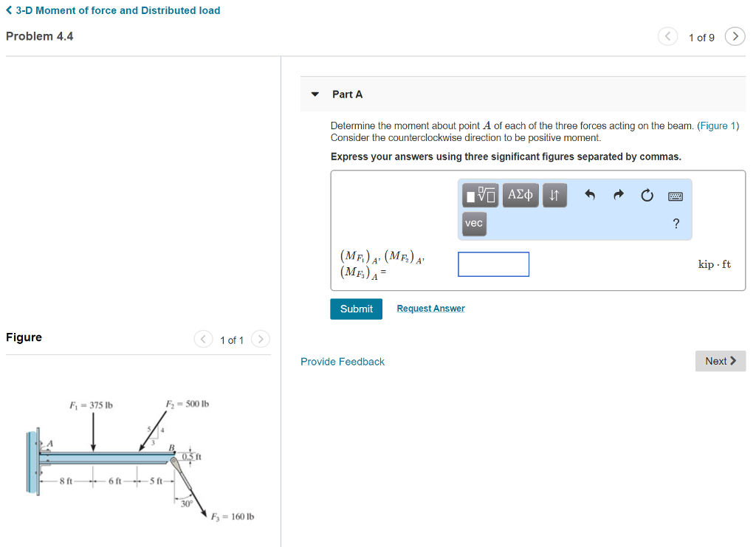Open the math template palette icon
The width and height of the screenshot is (756, 547).
click(x=480, y=194)
